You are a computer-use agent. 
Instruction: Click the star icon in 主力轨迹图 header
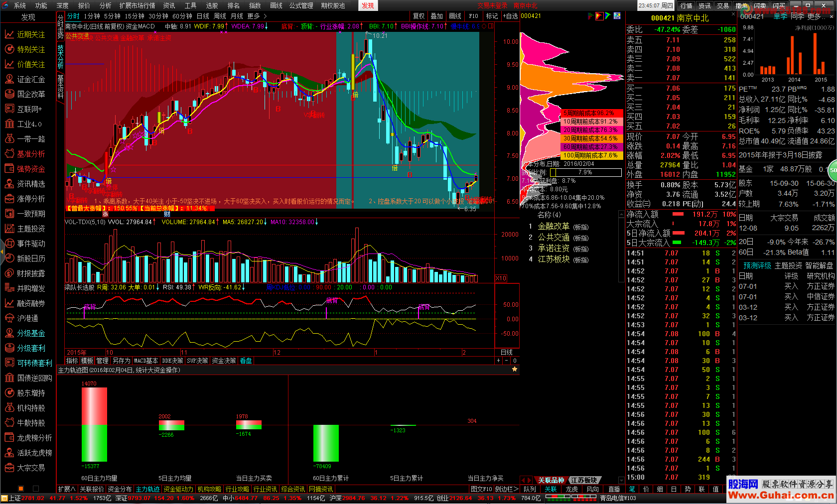515,370
